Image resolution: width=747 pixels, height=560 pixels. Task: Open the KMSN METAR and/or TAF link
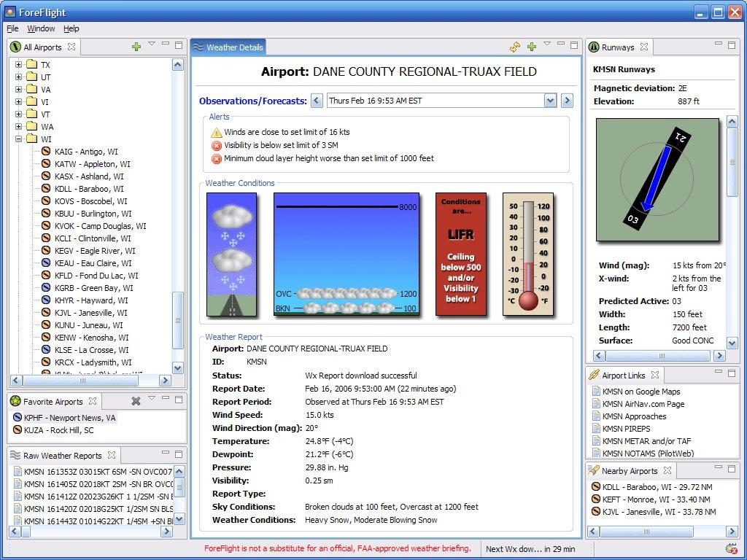point(646,441)
